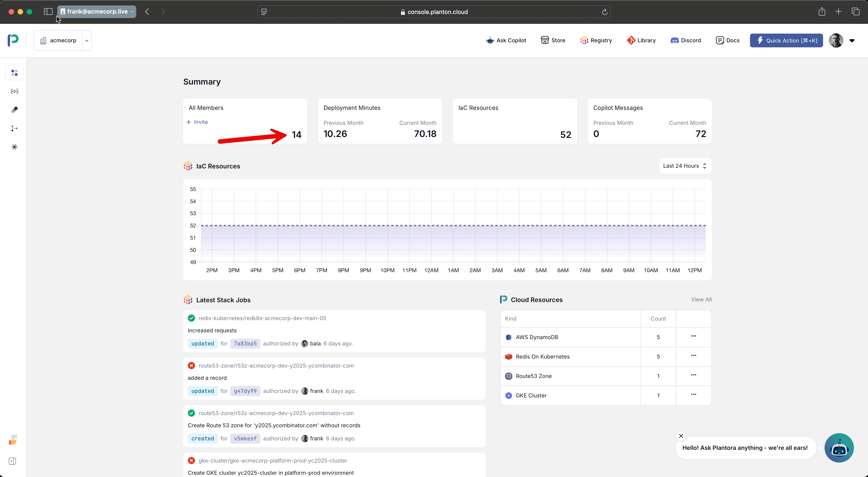Open the settings gear in the sidebar

pos(14,147)
